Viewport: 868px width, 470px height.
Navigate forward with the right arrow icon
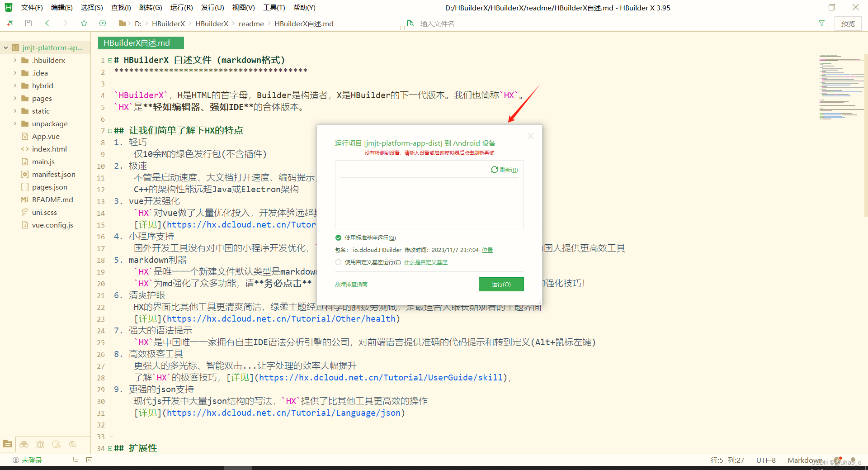(66, 23)
